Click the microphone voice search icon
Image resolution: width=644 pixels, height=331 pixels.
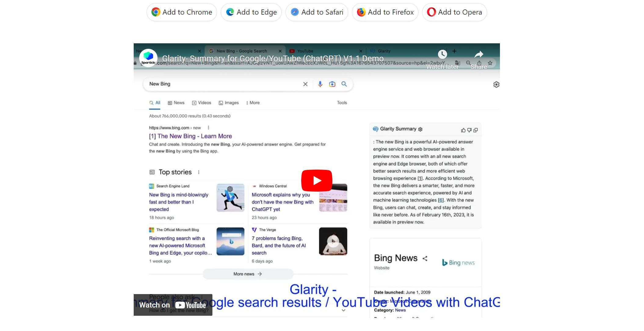point(320,84)
